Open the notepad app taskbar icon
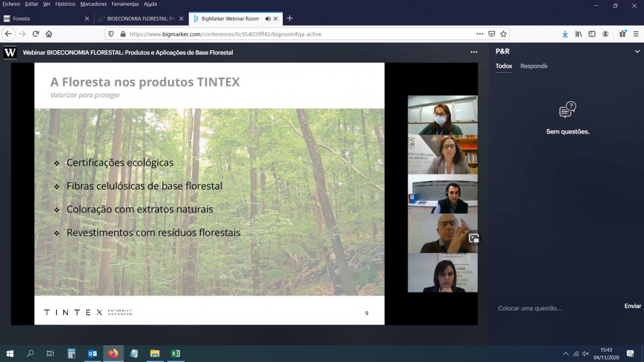The height and width of the screenshot is (362, 644). click(x=134, y=354)
